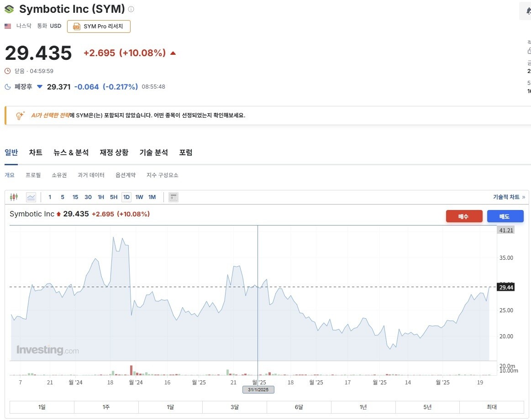The height and width of the screenshot is (420, 531).
Task: Switch to the candlestick chart type icon
Action: click(14, 197)
